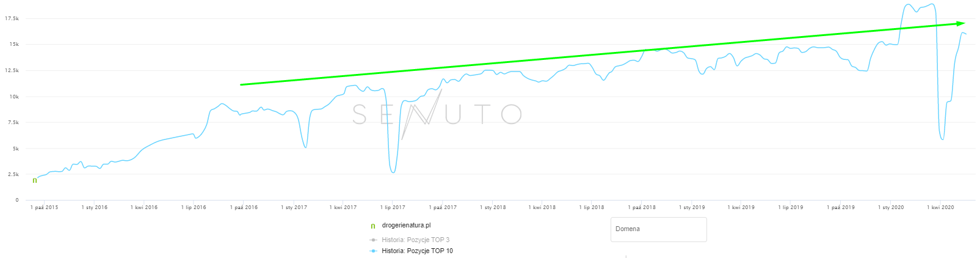Click the 1 kwi 2020 axis label
Image resolution: width=980 pixels, height=258 pixels.
tap(940, 208)
